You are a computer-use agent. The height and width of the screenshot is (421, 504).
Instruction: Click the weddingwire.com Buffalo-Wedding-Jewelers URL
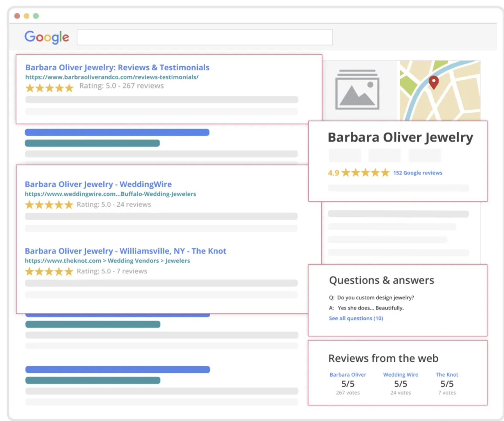[x=110, y=194]
